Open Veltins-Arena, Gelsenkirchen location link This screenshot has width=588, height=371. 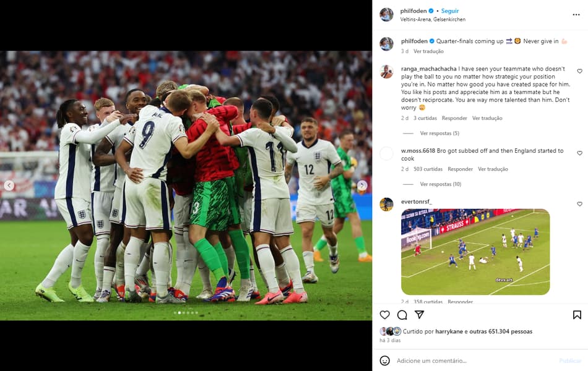click(433, 20)
